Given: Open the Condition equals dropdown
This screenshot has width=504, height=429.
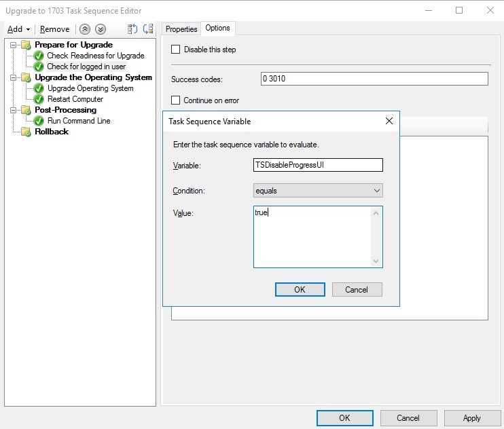Looking at the screenshot, I should 318,191.
